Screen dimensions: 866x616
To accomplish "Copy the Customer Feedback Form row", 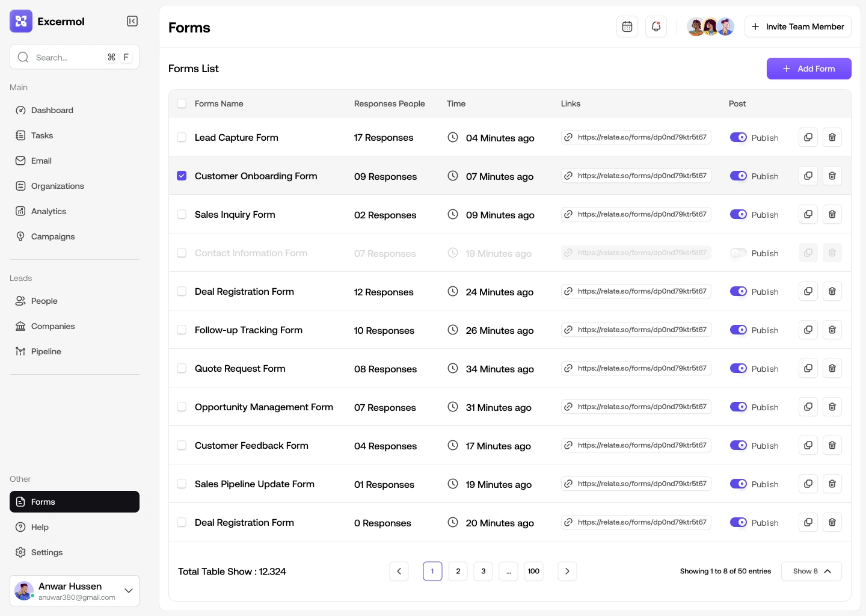I will (x=808, y=445).
